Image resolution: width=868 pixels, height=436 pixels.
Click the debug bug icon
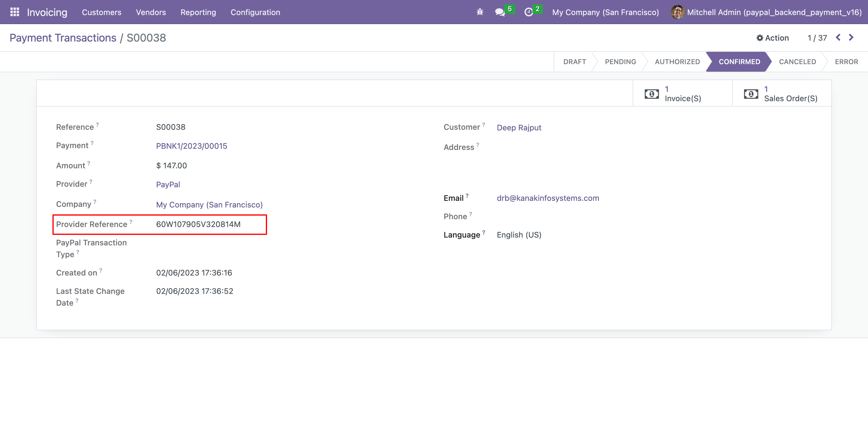[x=480, y=12]
